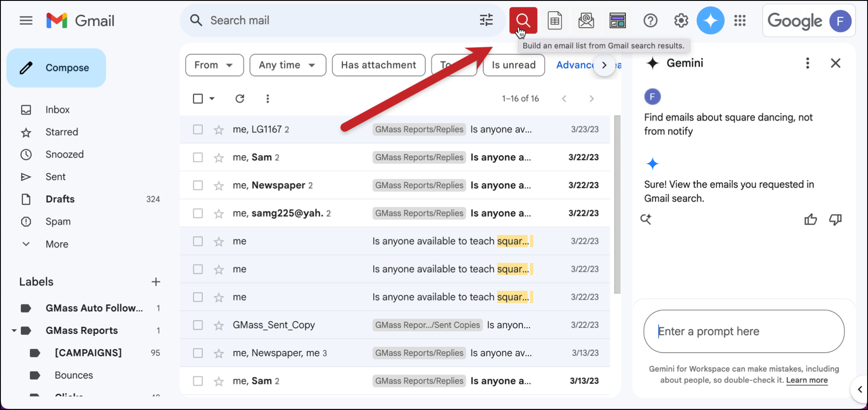Open the GMass spreadsheet icon
868x410 pixels.
[x=555, y=20]
